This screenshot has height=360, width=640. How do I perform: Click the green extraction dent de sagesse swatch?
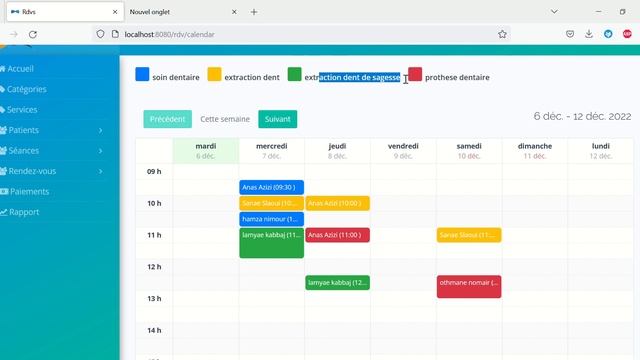point(294,74)
